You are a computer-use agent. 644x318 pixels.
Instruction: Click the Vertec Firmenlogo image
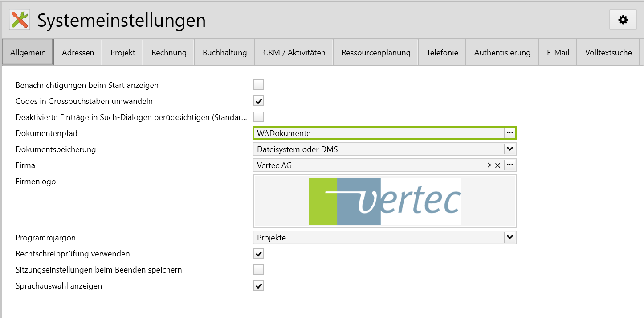tap(384, 201)
